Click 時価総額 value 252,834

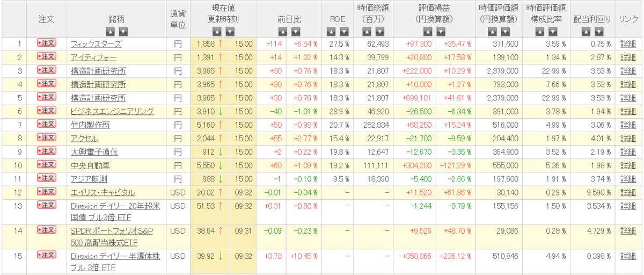click(x=376, y=125)
